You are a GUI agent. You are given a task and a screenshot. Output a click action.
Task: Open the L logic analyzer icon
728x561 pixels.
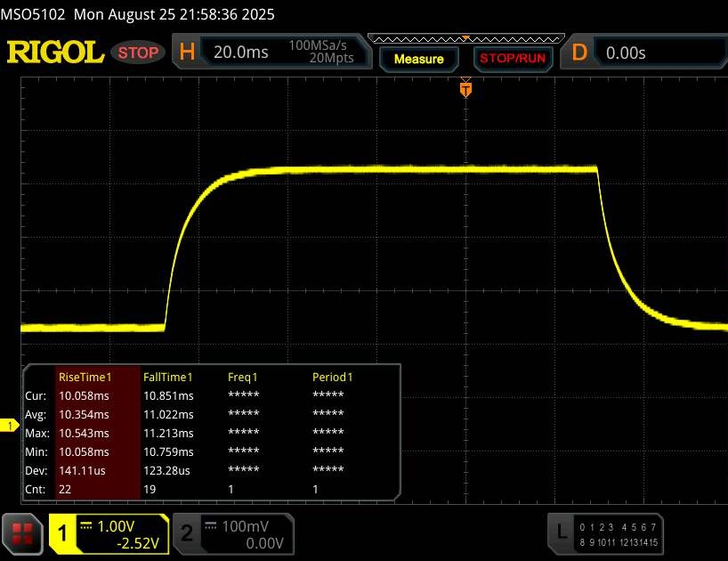[562, 533]
